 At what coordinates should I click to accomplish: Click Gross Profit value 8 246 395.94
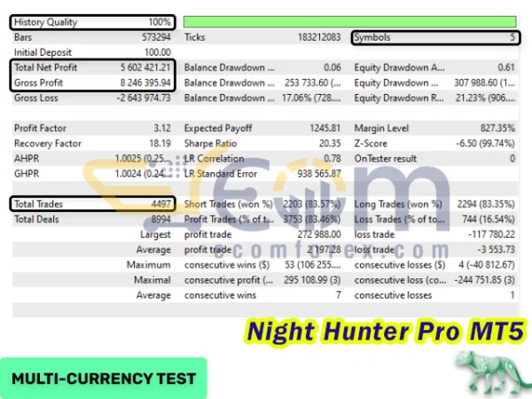pos(145,82)
